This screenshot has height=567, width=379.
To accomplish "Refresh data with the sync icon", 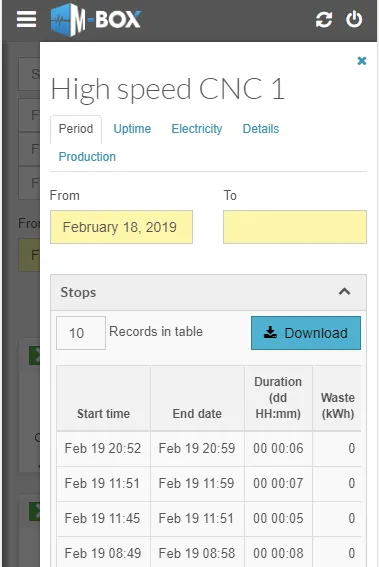I will coord(324,20).
